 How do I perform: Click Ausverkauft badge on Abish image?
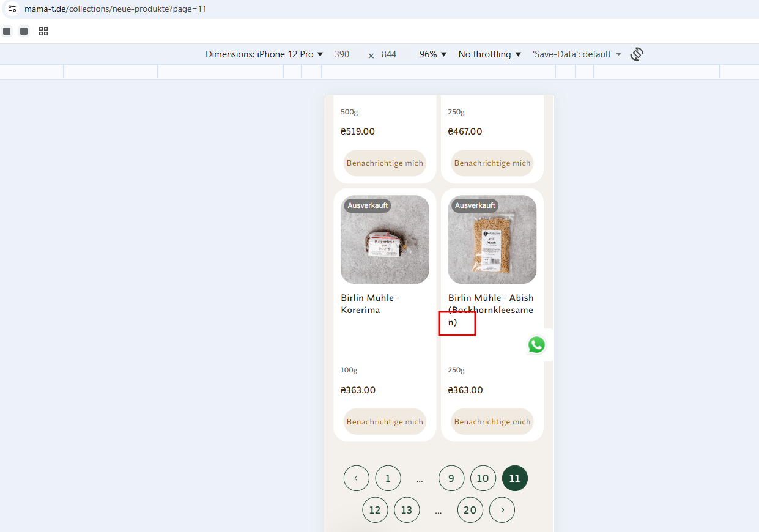tap(475, 205)
